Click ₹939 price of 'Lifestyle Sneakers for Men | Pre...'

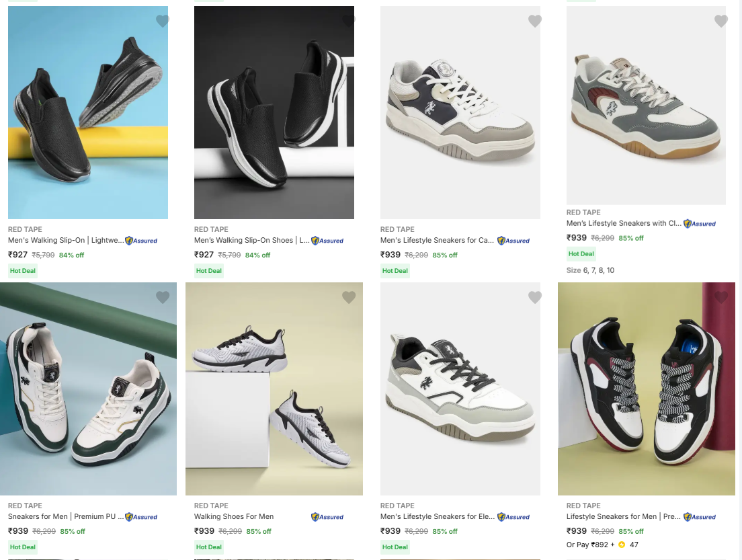click(577, 531)
